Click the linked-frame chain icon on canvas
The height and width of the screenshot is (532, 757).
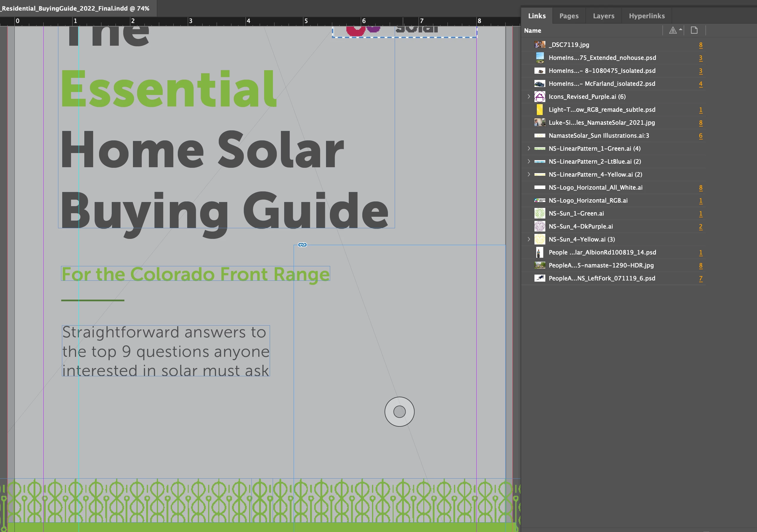tap(302, 245)
